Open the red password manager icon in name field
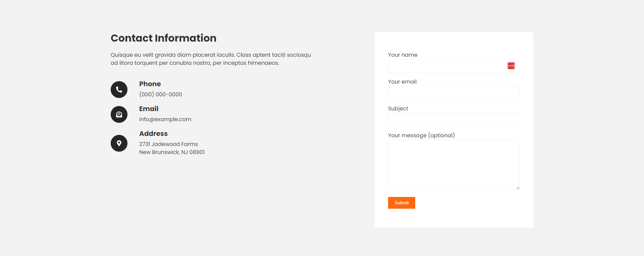Viewport: 644px width, 256px height. (511, 66)
